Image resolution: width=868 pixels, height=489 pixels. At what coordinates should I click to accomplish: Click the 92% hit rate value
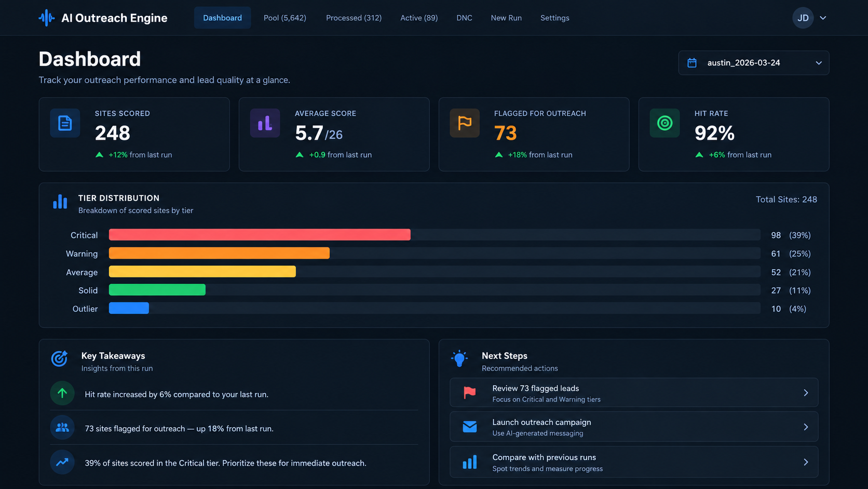point(714,134)
